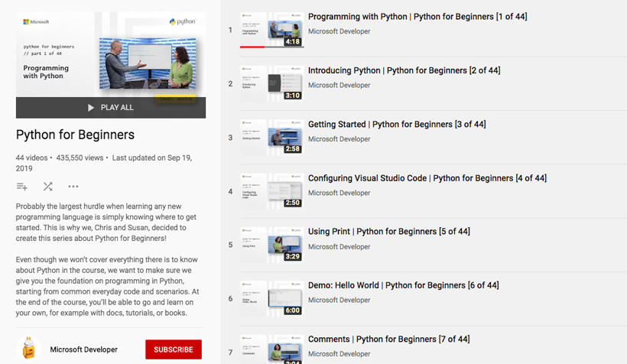Open thumbnail of video 5 with 3:29 duration
This screenshot has height=364, width=627.
tap(272, 245)
